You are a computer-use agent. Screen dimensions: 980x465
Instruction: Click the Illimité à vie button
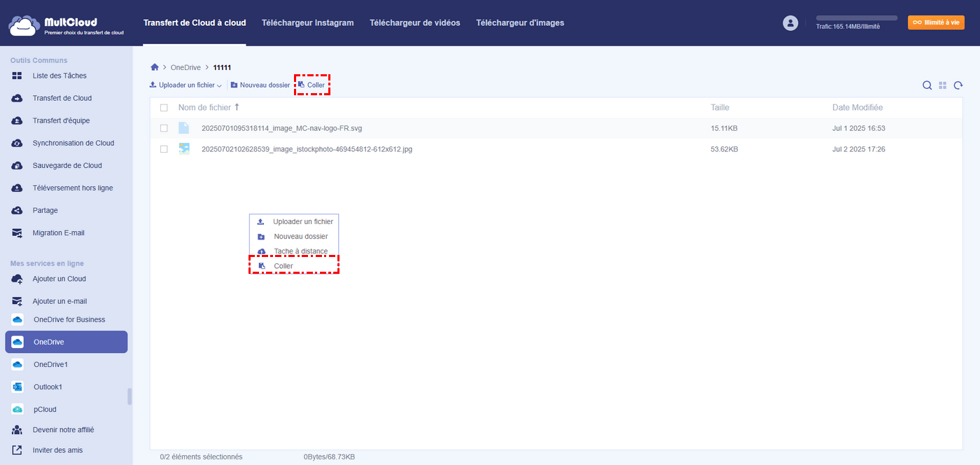tap(936, 22)
